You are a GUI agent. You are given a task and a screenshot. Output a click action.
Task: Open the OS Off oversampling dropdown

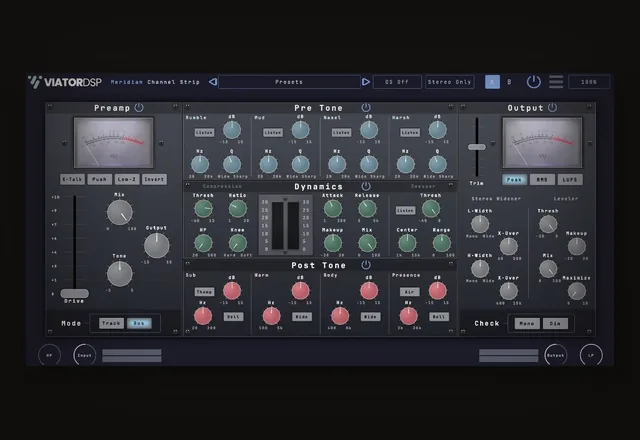tap(397, 82)
